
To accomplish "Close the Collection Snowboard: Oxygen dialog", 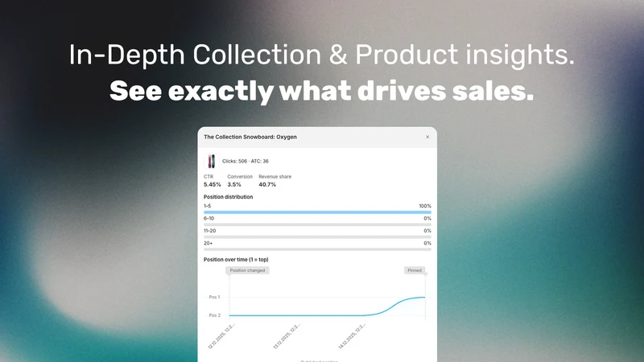I will [x=427, y=137].
